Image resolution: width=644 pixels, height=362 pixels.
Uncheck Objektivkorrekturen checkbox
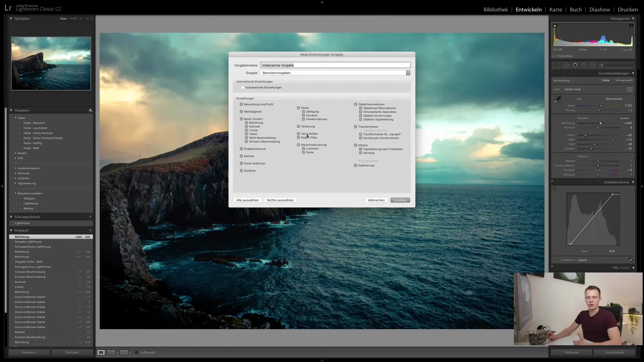tap(356, 105)
